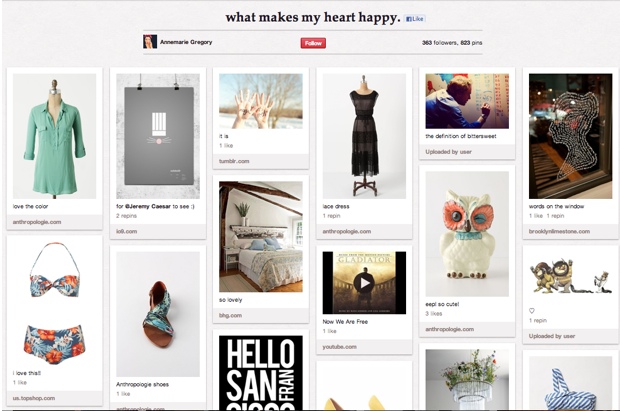Open the owl cookie jar pin
The height and width of the screenshot is (411, 620).
pos(467,234)
